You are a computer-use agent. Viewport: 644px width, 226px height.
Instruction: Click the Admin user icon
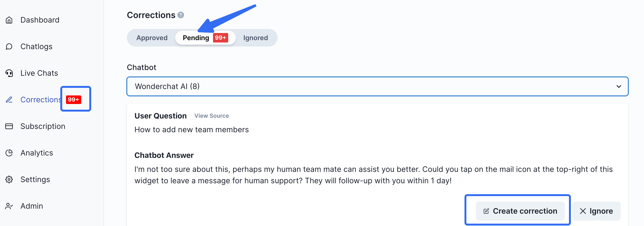coord(9,206)
